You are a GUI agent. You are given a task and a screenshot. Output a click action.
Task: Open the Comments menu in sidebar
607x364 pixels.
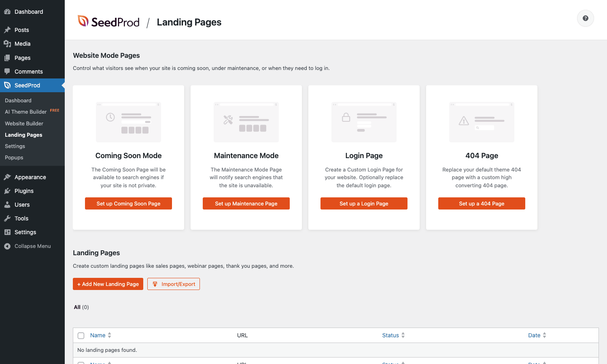click(32, 72)
